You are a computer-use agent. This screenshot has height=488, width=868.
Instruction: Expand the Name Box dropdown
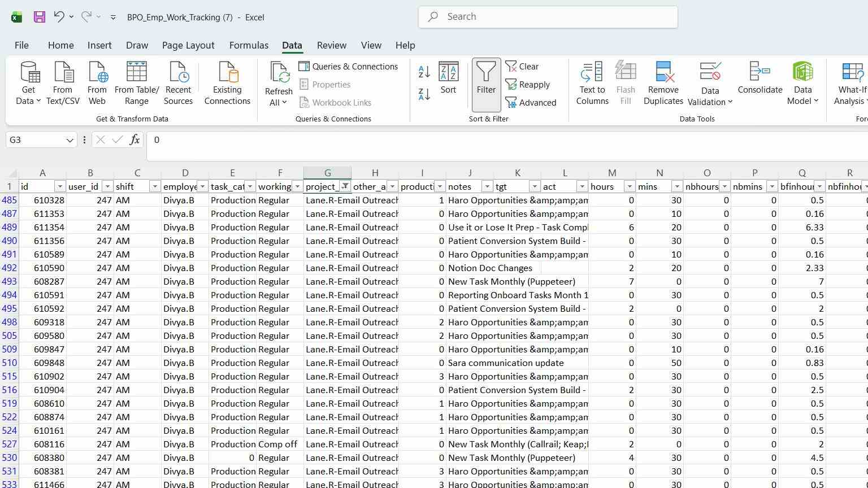pyautogui.click(x=70, y=140)
